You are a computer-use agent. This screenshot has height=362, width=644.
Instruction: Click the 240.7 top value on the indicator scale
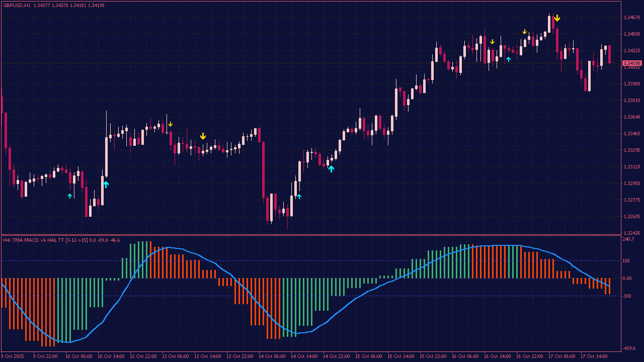coord(628,240)
